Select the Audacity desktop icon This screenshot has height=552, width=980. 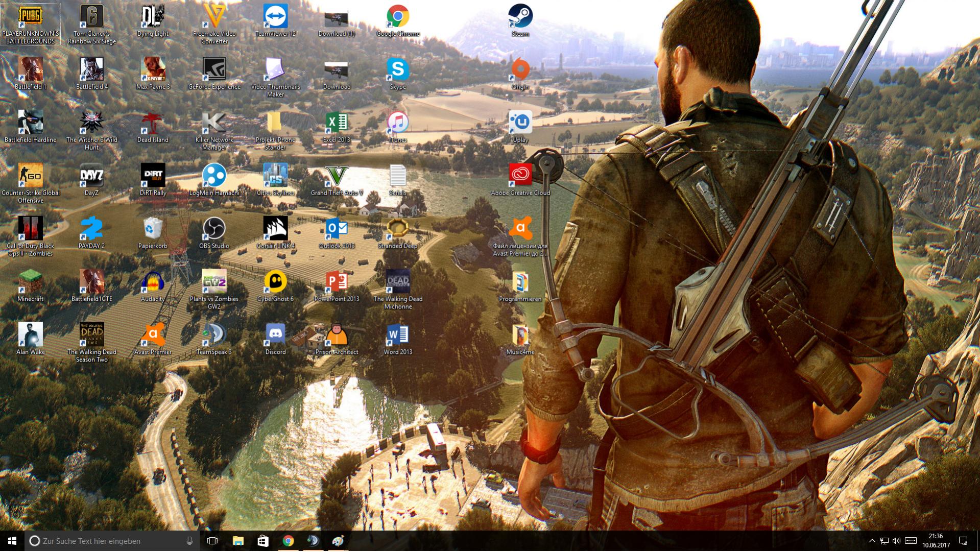[x=153, y=286]
